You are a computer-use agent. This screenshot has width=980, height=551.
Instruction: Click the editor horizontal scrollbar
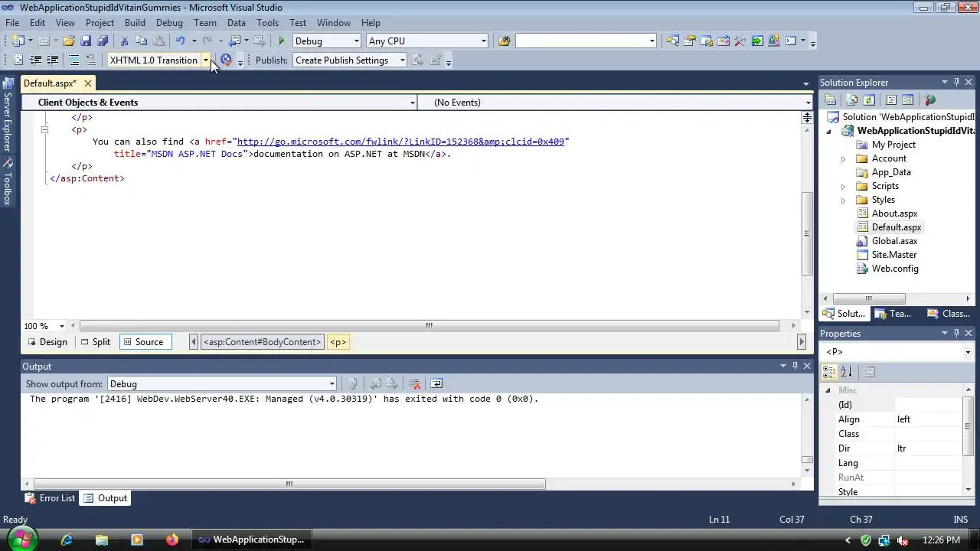coord(429,326)
